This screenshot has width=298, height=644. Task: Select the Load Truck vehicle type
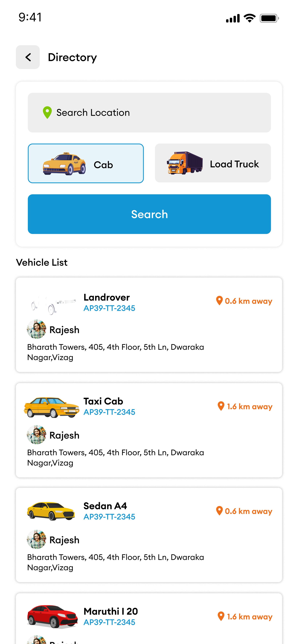pyautogui.click(x=213, y=163)
